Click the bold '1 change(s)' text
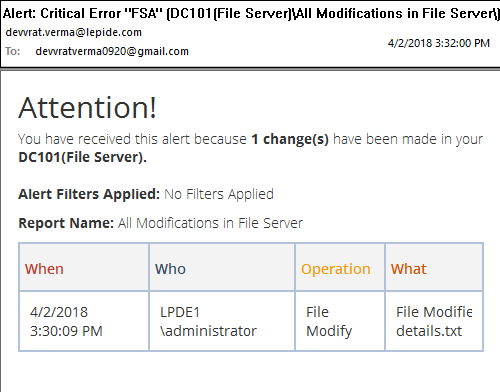This screenshot has width=500, height=392. tap(290, 139)
